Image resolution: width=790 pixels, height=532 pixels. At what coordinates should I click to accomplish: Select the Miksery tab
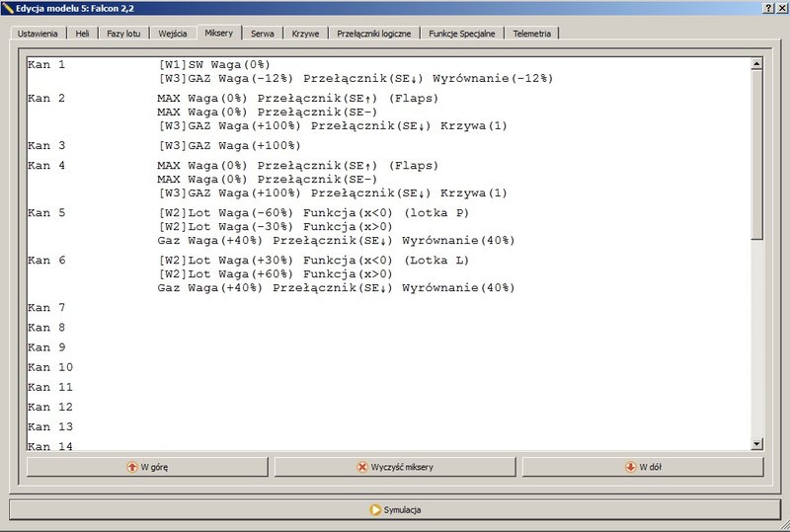pos(219,33)
